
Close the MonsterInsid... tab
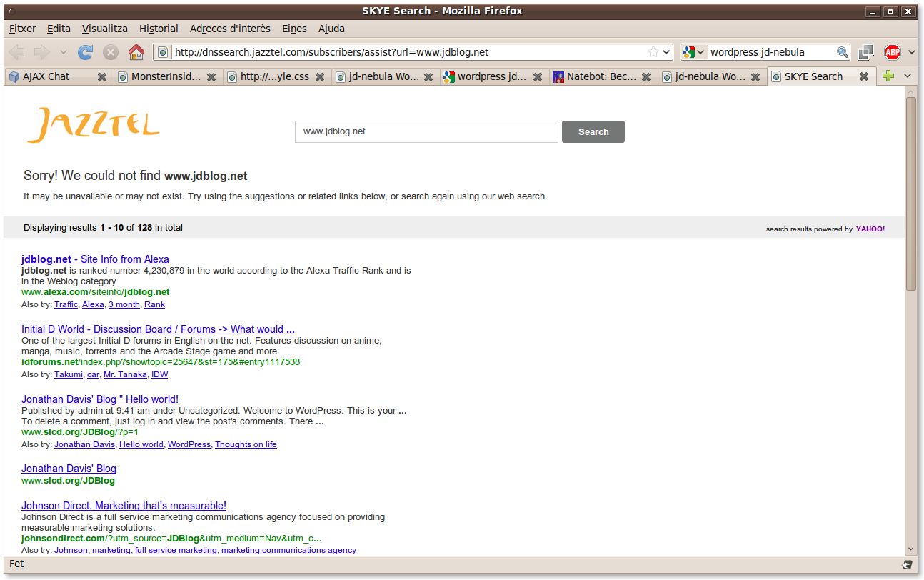pos(211,76)
